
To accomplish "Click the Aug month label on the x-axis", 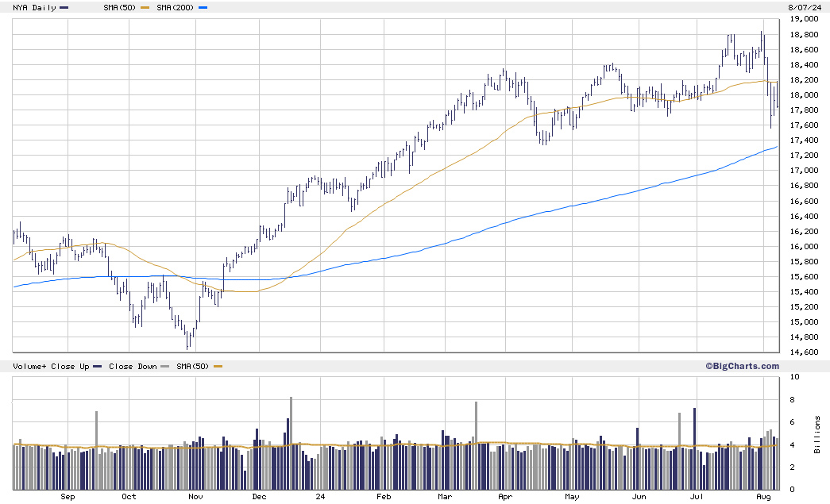I will point(764,497).
